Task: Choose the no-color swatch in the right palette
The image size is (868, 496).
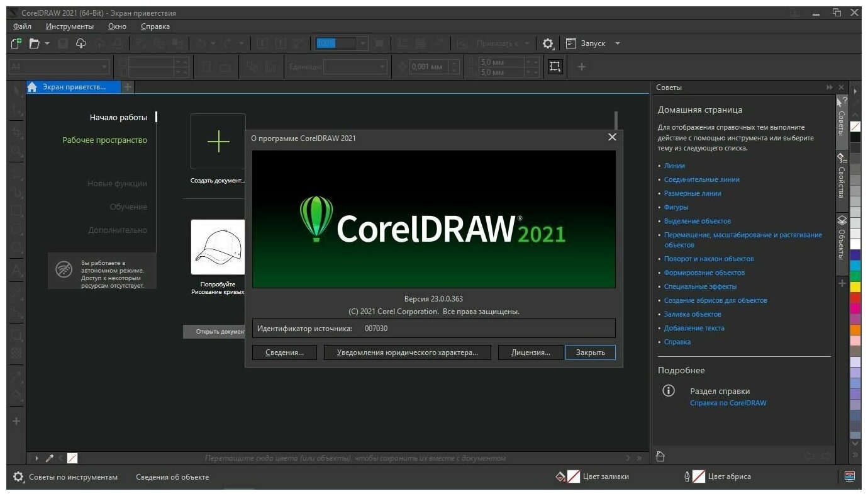Action: (x=855, y=127)
